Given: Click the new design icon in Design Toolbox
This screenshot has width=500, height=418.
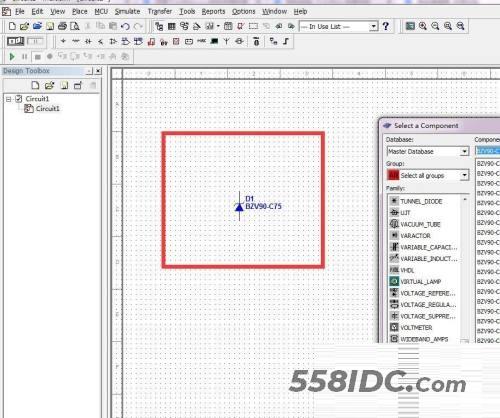Looking at the screenshot, I should click(x=35, y=85).
